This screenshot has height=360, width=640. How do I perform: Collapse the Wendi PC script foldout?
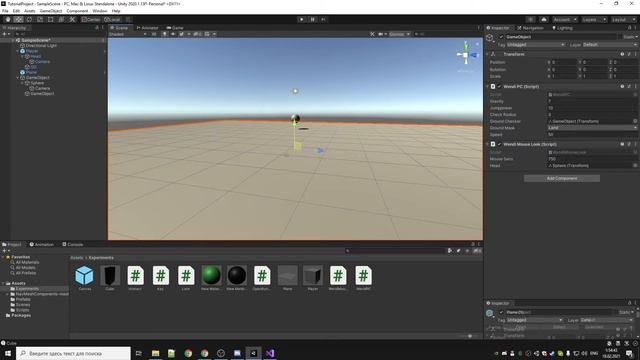[487, 87]
